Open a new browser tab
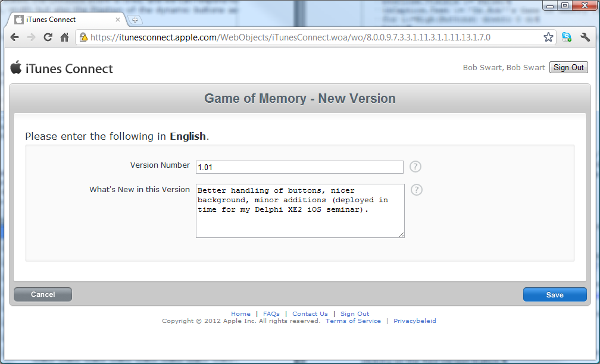This screenshot has height=364, width=600. pyautogui.click(x=135, y=20)
